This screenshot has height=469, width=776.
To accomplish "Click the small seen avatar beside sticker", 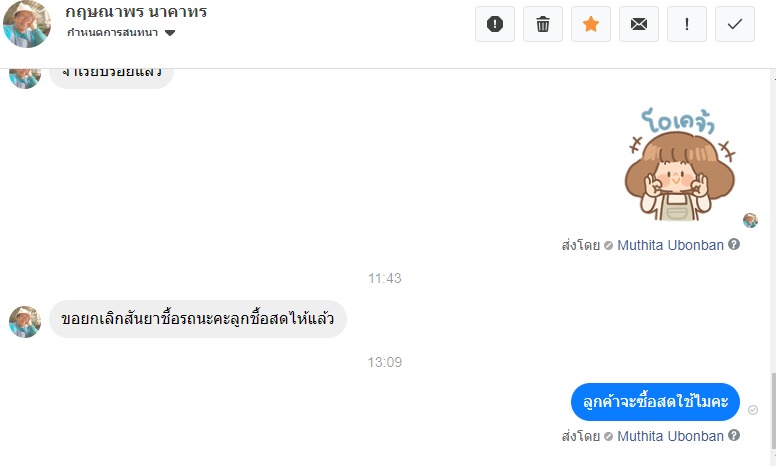I will point(750,220).
